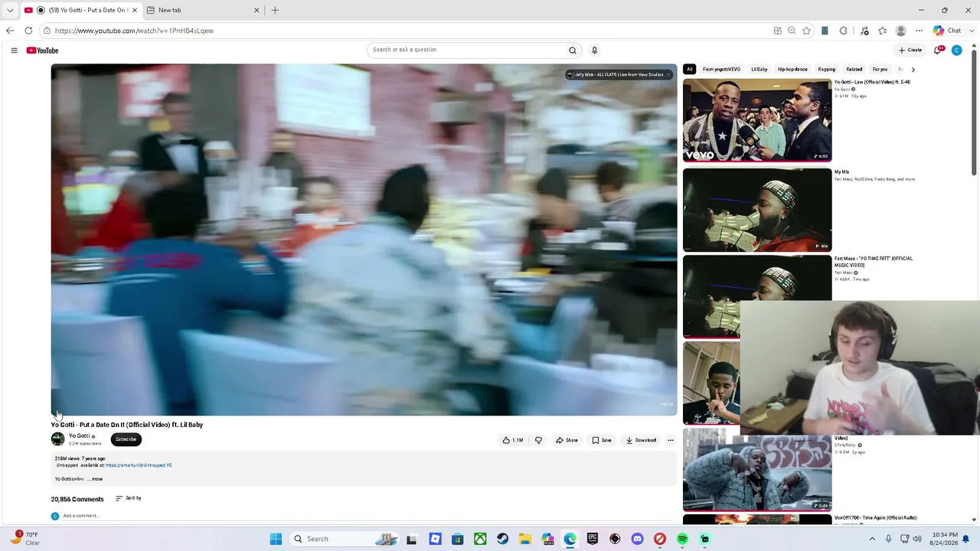
Task: Go to the YouTube home logo
Action: (x=42, y=51)
